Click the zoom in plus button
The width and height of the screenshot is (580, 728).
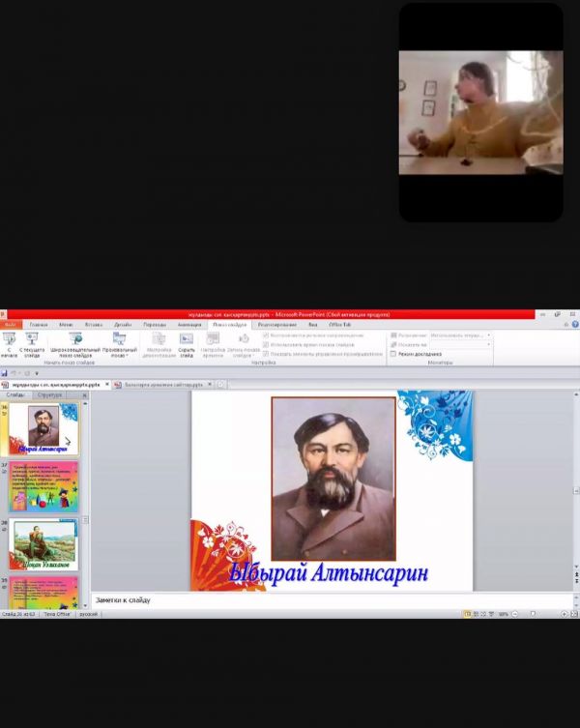pos(565,614)
